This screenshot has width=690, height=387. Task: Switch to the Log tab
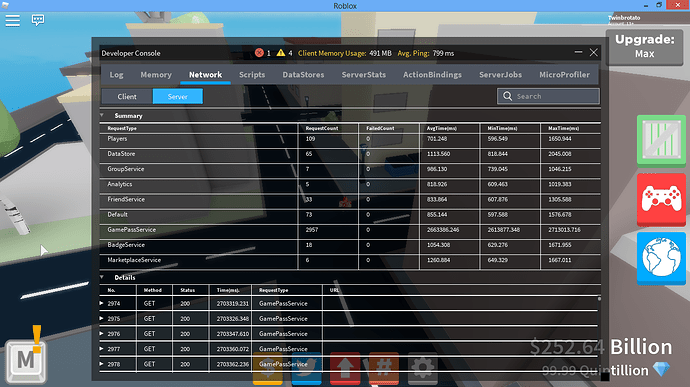pos(117,75)
